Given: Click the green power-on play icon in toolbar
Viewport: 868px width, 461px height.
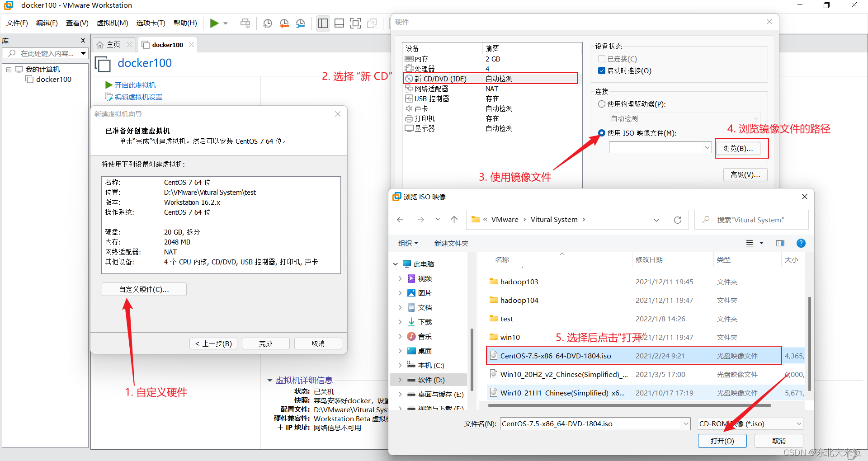Looking at the screenshot, I should tap(214, 23).
